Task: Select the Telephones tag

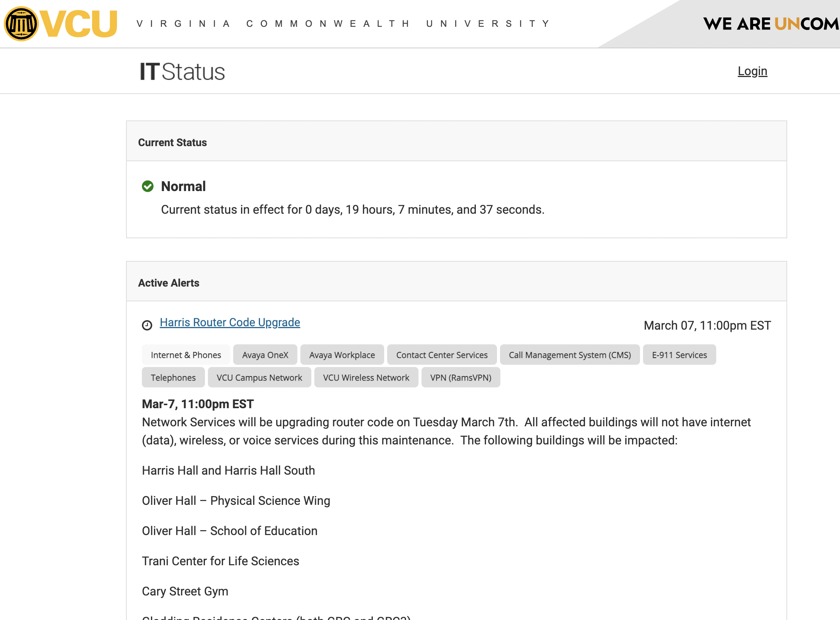Action: [x=173, y=378]
